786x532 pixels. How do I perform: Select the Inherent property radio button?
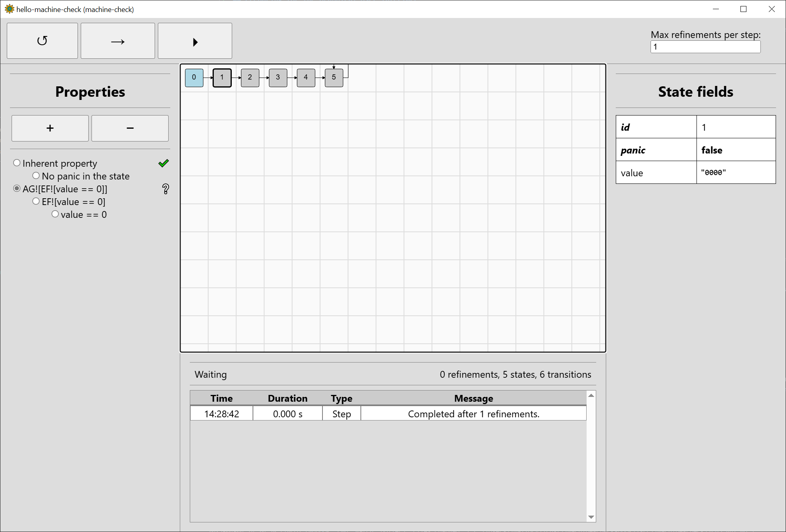pos(17,163)
